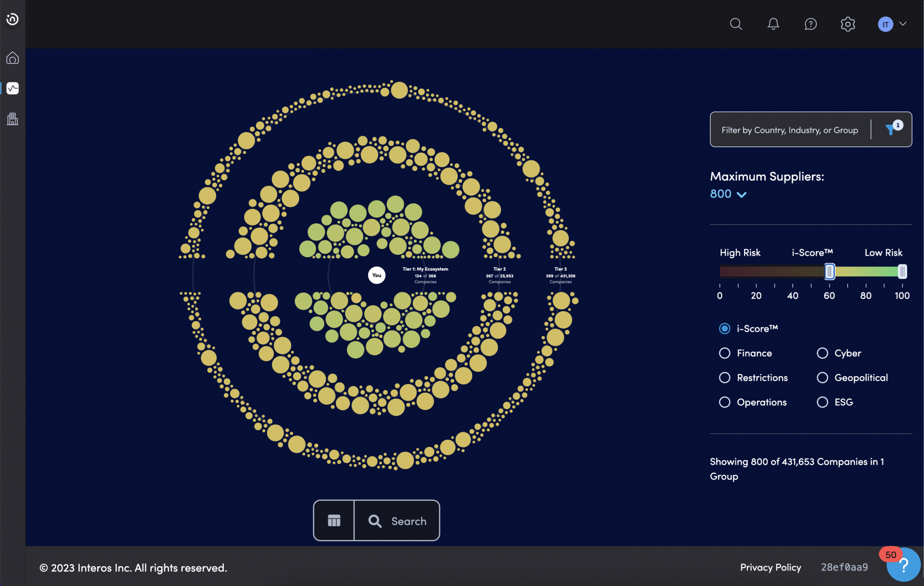Click the High Risk label
The image size is (924, 586).
[x=740, y=252]
